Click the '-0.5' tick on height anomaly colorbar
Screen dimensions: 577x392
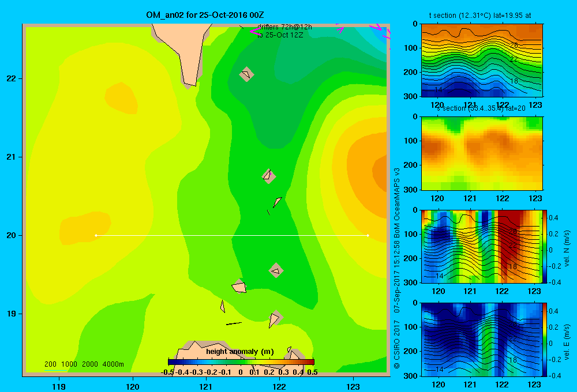167,372
